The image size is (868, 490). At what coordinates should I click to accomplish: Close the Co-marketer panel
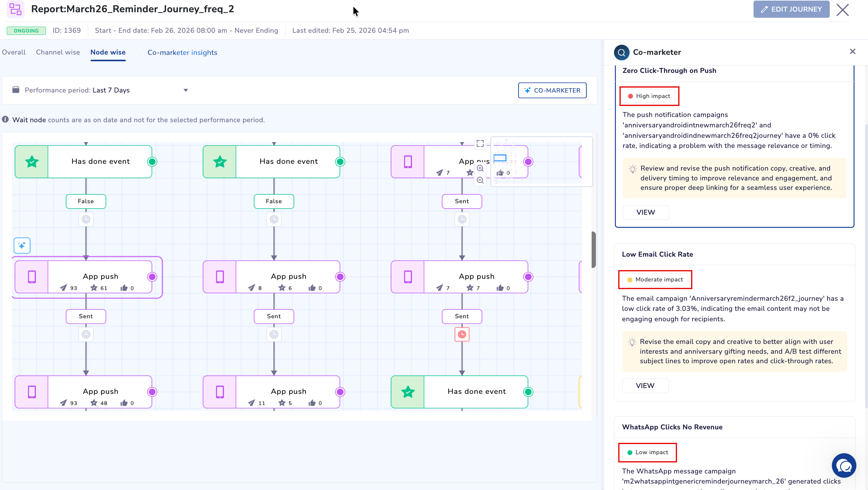tap(853, 51)
